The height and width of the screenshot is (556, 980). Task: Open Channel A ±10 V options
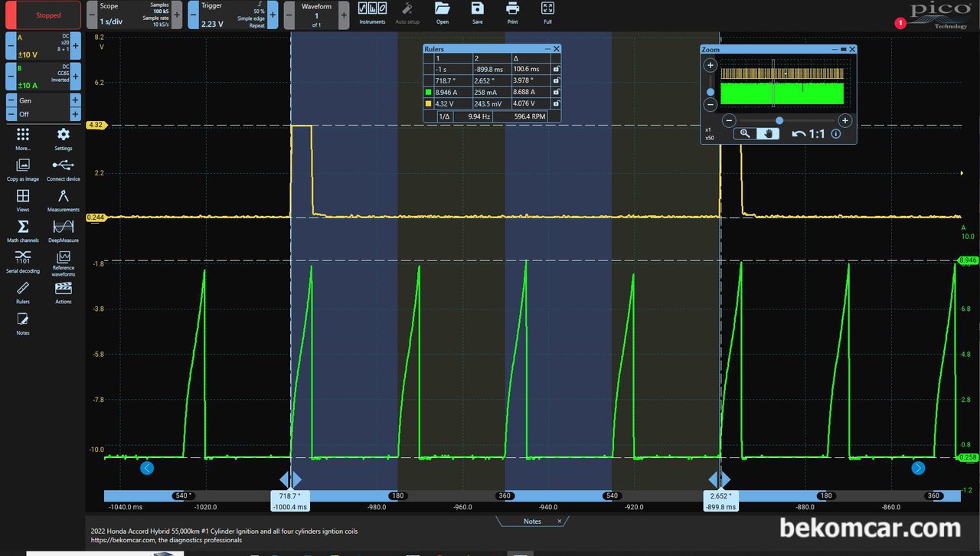point(43,45)
